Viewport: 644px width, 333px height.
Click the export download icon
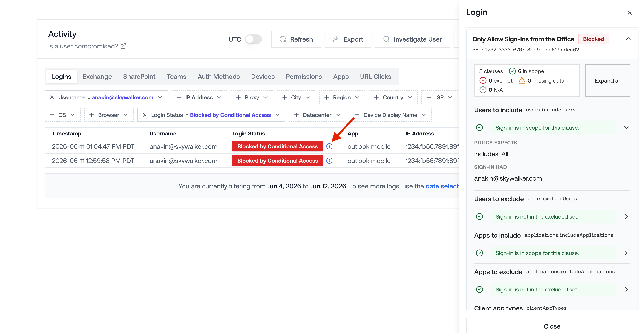[336, 39]
